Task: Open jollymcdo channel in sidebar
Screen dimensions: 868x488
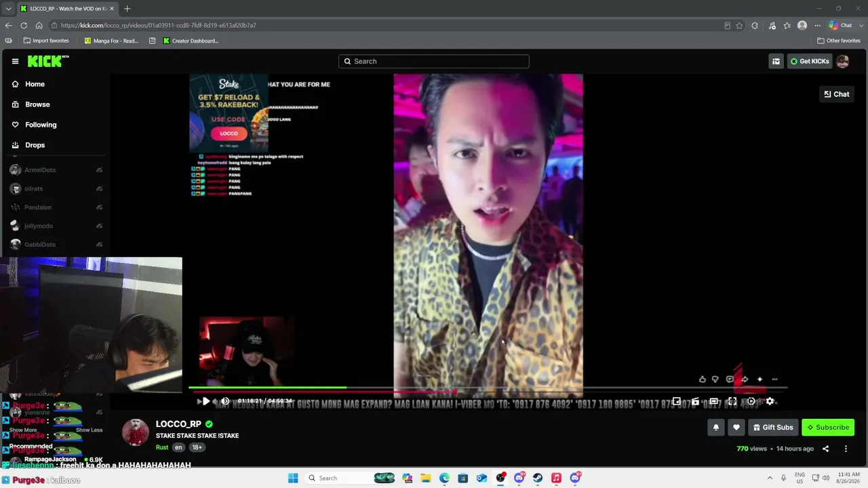Action: tap(56, 226)
